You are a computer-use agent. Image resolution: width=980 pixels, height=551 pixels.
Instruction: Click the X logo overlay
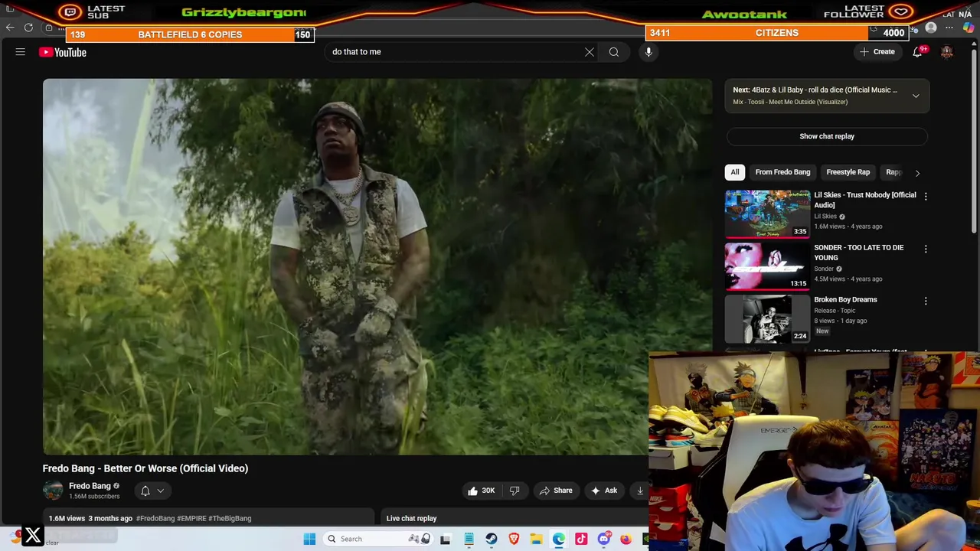click(x=33, y=536)
